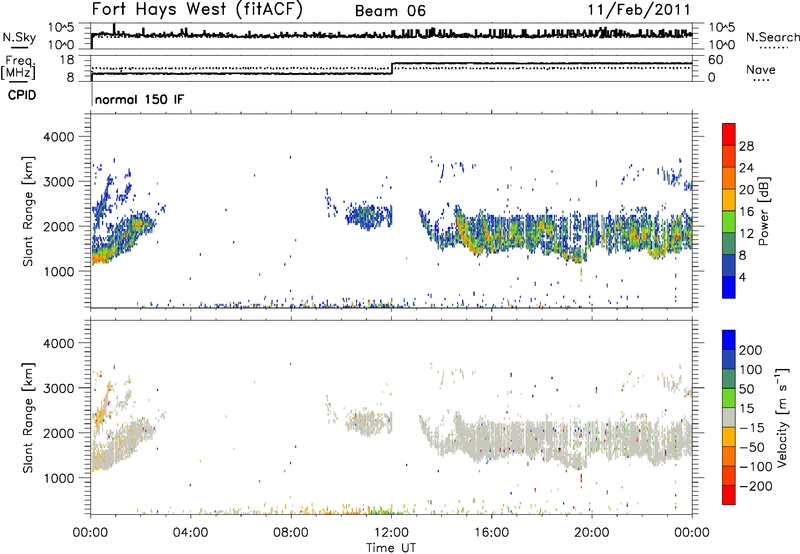Click the 'Freq. [MHz]' label
This screenshot has height=554, width=800.
pos(18,68)
